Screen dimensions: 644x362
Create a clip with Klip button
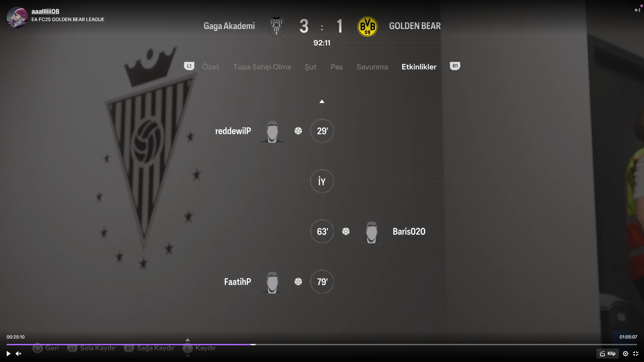[x=607, y=354]
